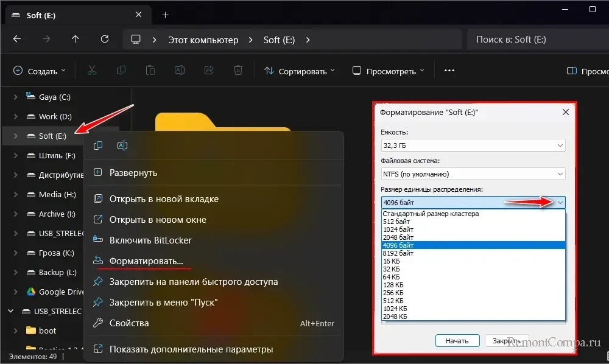The image size is (609, 364).
Task: Collapse the USB_STRELEC tree node
Action: tap(11, 311)
